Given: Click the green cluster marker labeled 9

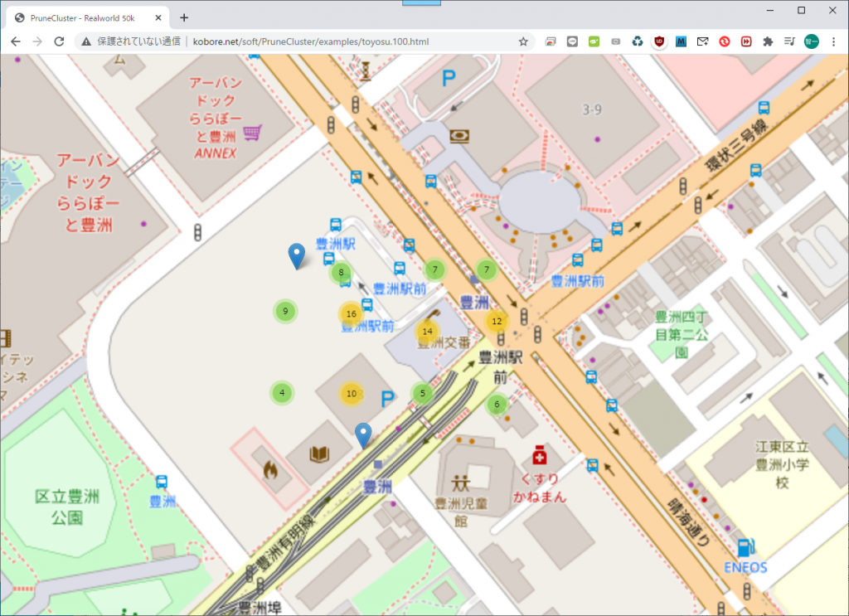Looking at the screenshot, I should pyautogui.click(x=285, y=312).
